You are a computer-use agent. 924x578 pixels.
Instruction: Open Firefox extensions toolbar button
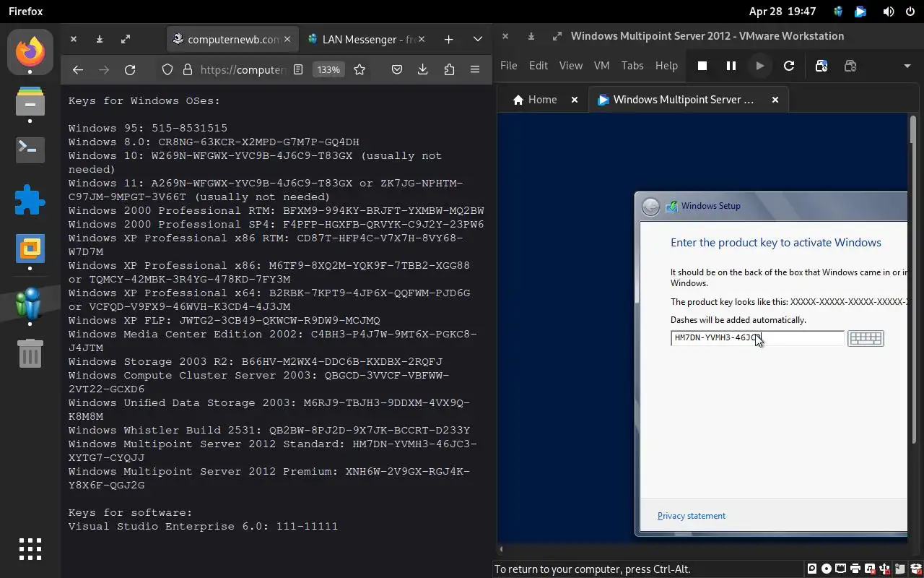tap(449, 69)
